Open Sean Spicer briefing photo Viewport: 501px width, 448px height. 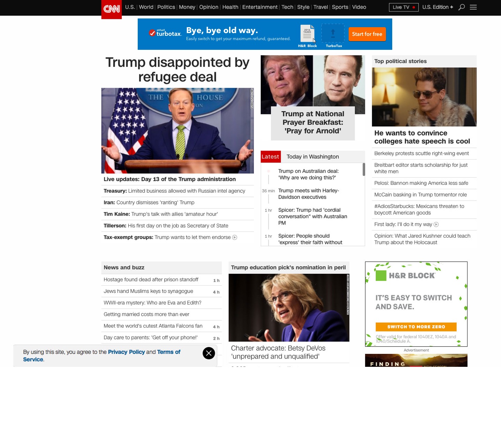coord(177,131)
